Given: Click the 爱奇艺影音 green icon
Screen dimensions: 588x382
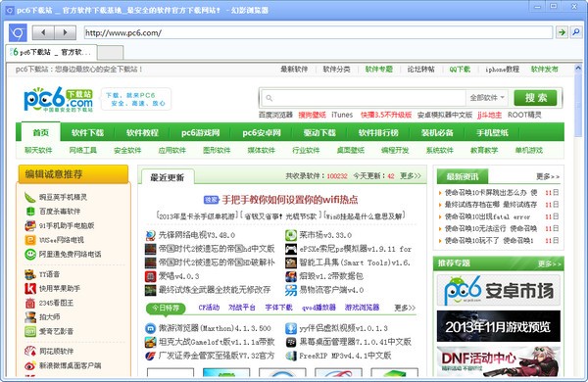Looking at the screenshot, I should coord(30,331).
